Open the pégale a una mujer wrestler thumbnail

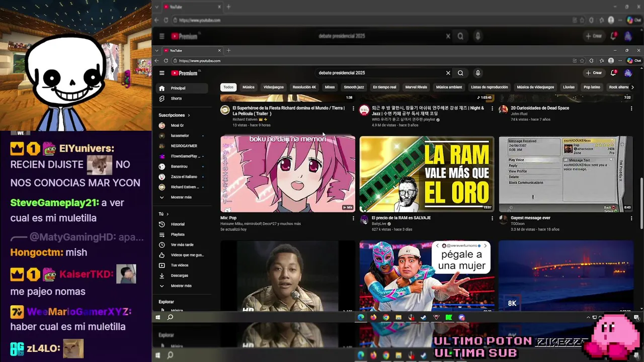click(x=427, y=276)
